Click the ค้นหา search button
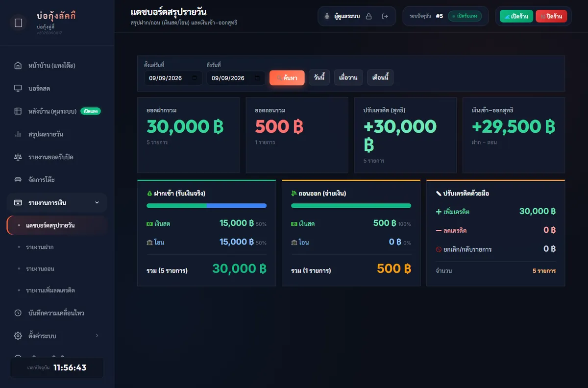Screen dimensions: 588x388 (x=287, y=78)
